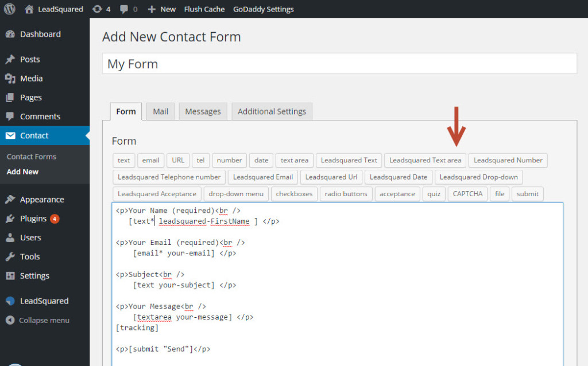Screen dimensions: 588x366
Task: Insert a CAPTCHA tag with its button
Action: click(467, 194)
